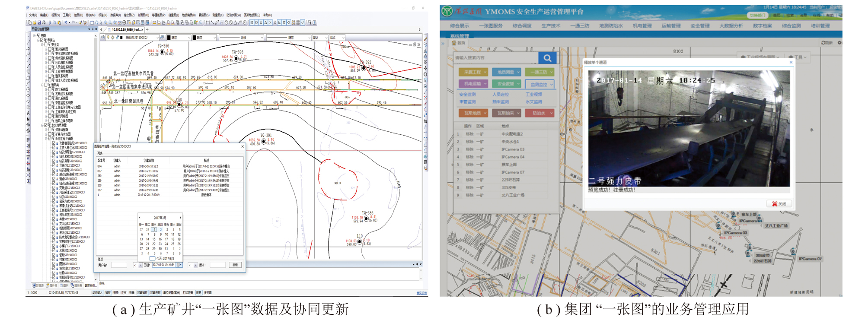Open the 采掘工程 dropdown in YMOMS
The image size is (868, 317).
[x=473, y=72]
